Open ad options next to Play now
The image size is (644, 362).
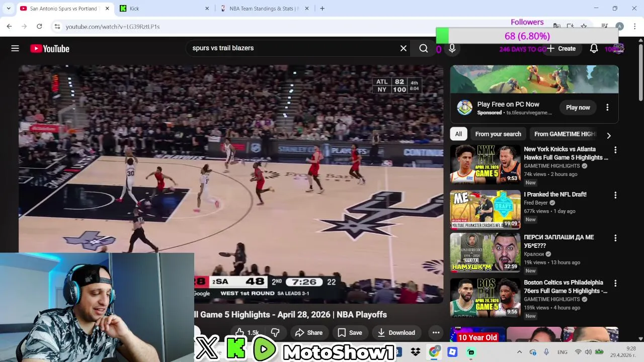[607, 107]
